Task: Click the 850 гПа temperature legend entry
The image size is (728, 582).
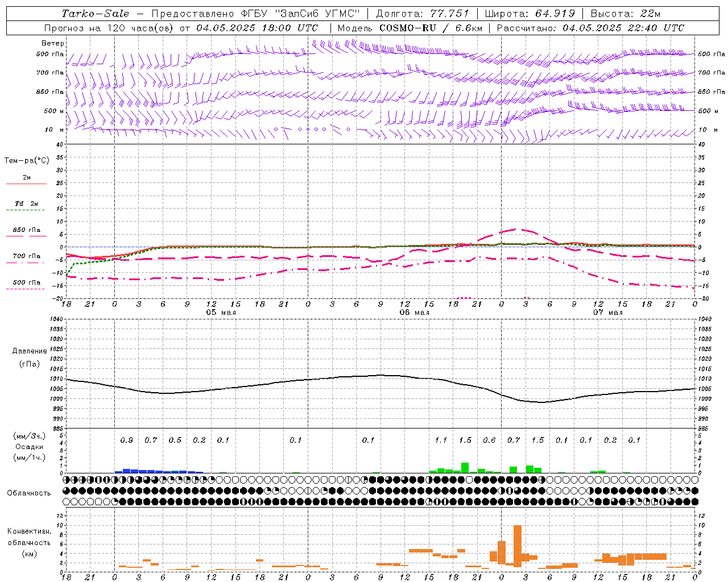Action: tap(26, 230)
